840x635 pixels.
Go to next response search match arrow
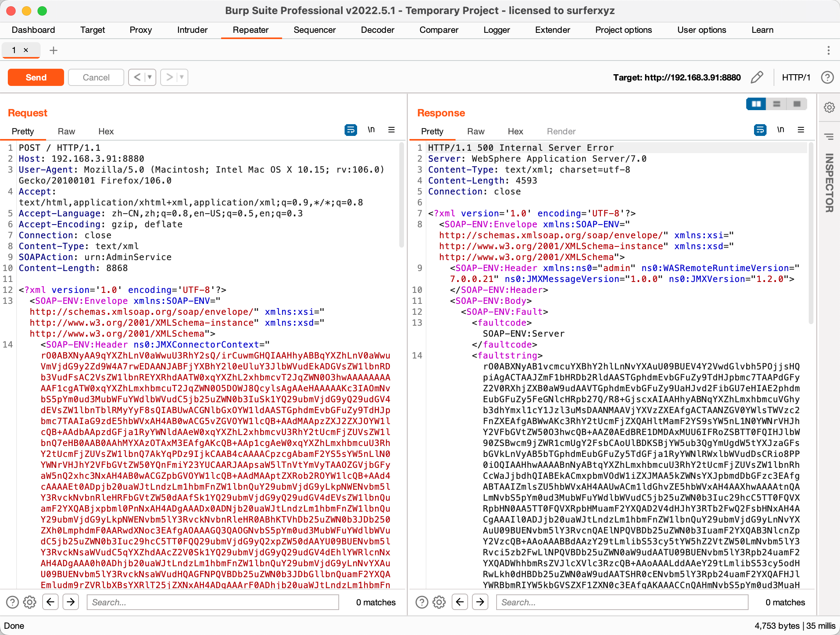click(x=480, y=602)
